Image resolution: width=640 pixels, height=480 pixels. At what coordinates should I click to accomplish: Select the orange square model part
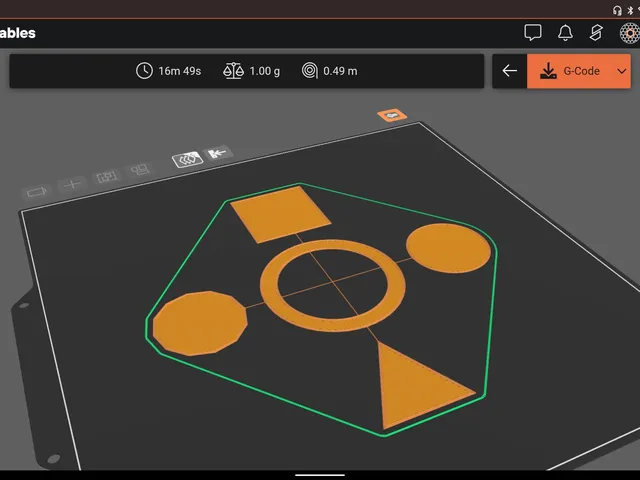(x=281, y=214)
